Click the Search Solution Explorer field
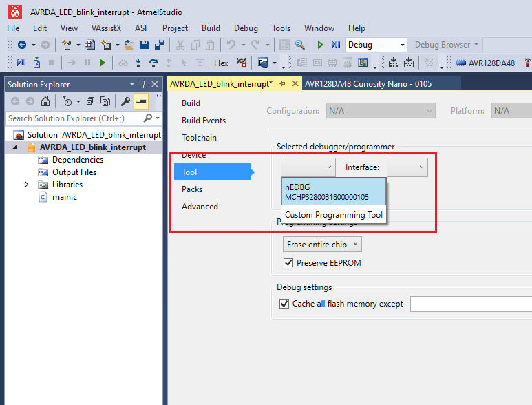Image resolution: width=532 pixels, height=405 pixels. point(74,118)
